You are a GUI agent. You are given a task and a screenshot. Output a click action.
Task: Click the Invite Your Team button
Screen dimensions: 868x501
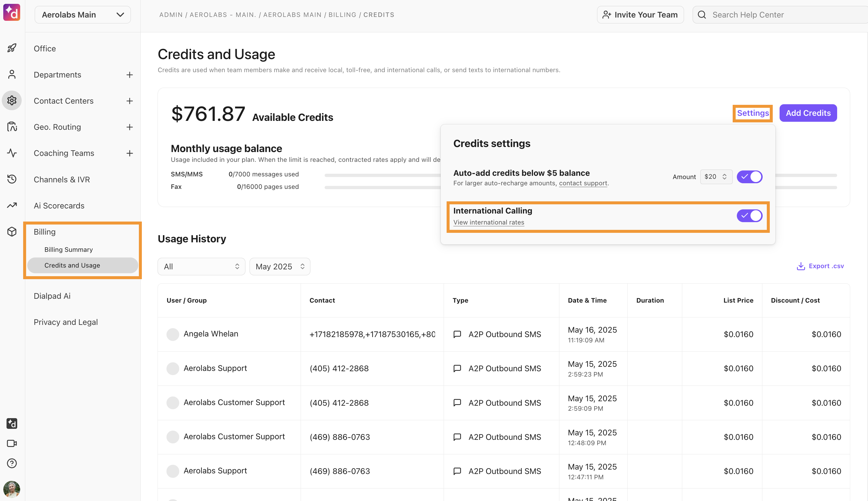pos(640,15)
